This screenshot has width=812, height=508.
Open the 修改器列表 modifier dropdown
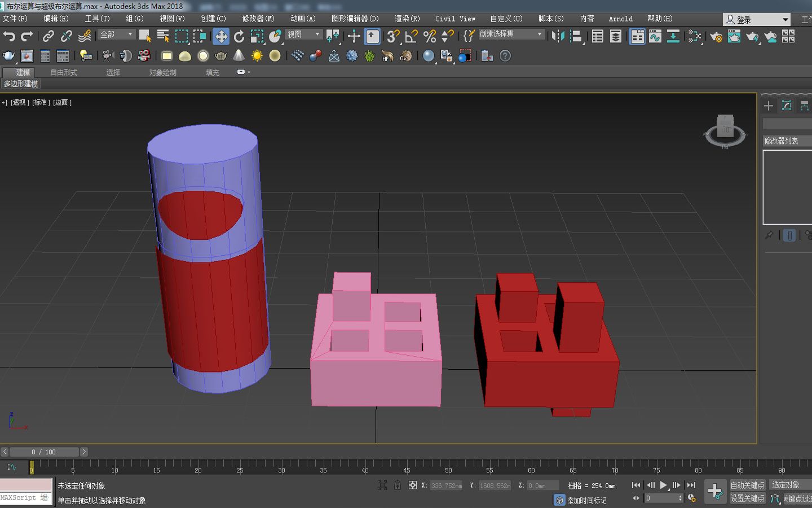point(786,141)
